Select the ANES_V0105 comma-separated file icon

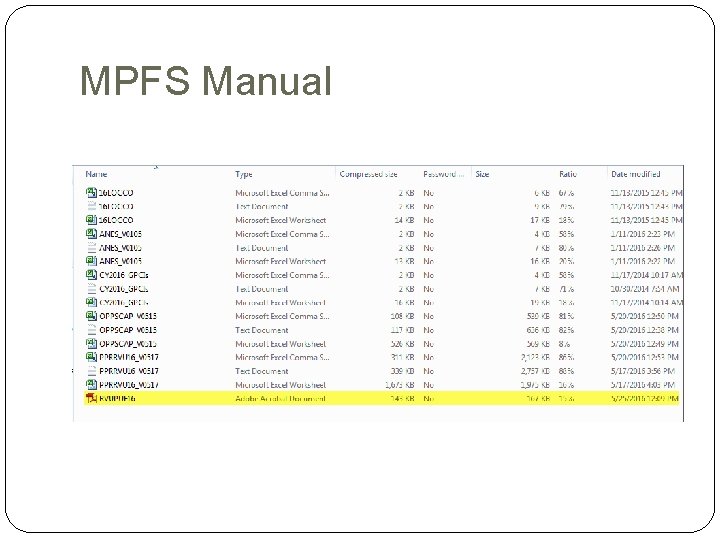click(x=91, y=234)
